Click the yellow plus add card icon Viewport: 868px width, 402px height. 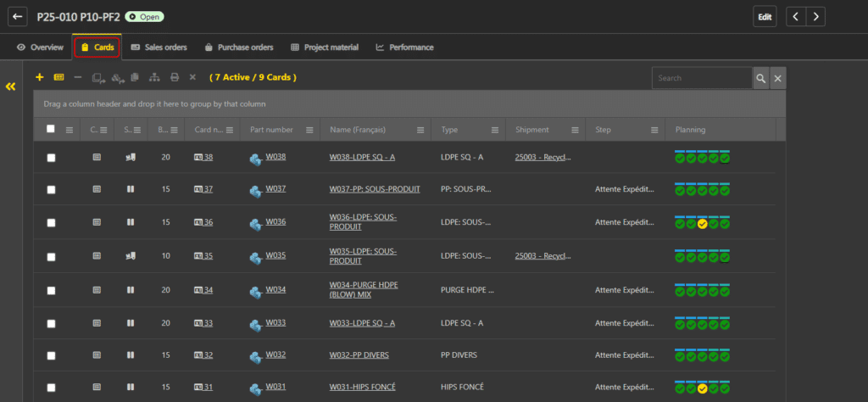[x=39, y=77]
